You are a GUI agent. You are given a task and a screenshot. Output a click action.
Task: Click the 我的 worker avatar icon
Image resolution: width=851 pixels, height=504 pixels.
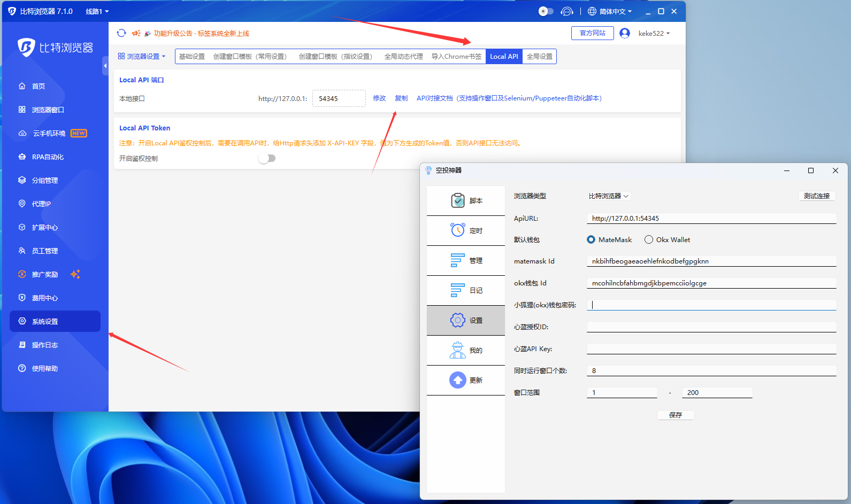tap(457, 350)
